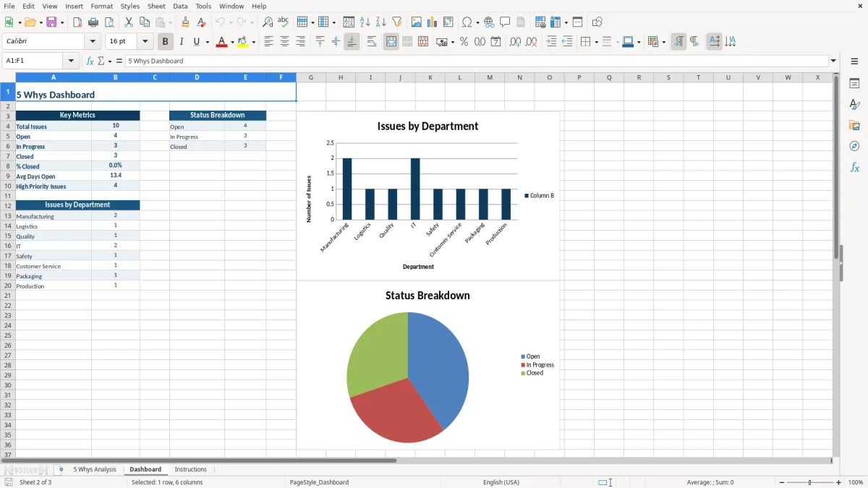Switch to Instructions sheet tab

[x=191, y=469]
